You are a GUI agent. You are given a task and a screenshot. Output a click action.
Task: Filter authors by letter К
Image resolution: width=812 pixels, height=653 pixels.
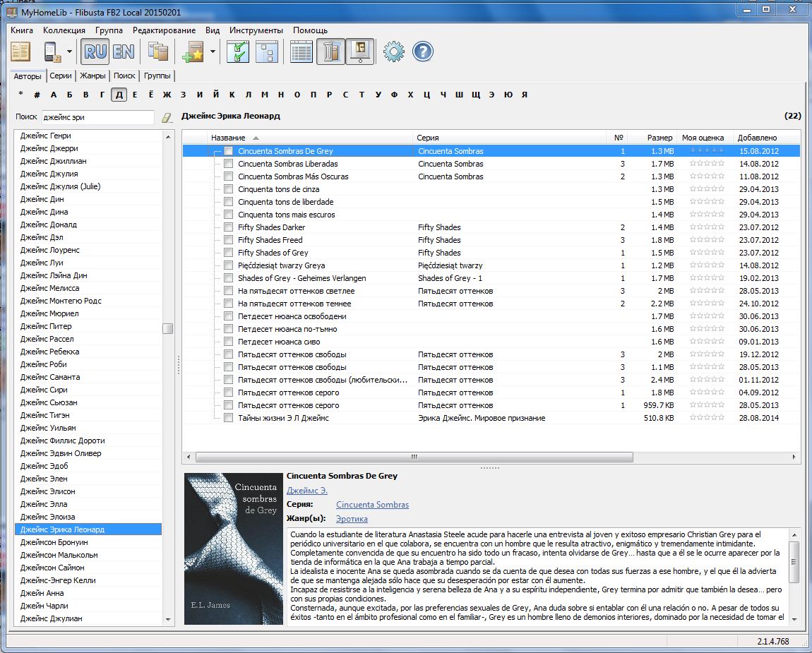231,95
